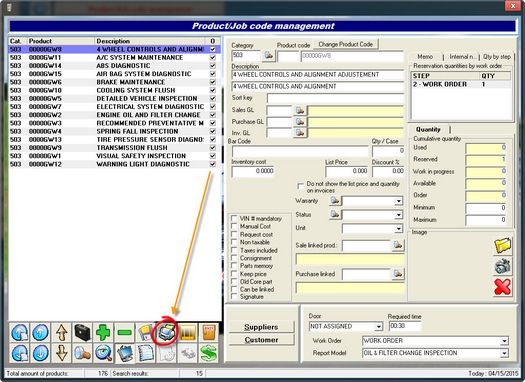Switch to the Qty by step tab
The width and height of the screenshot is (525, 382).
(x=497, y=57)
